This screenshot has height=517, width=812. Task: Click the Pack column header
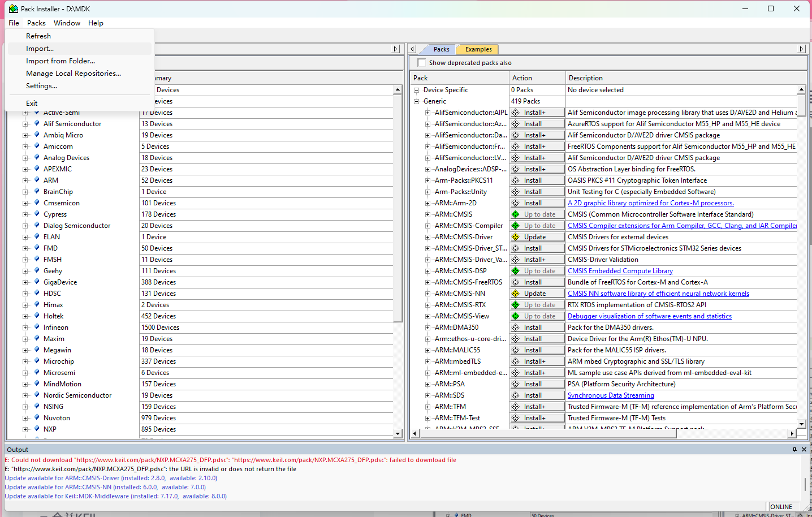click(460, 78)
